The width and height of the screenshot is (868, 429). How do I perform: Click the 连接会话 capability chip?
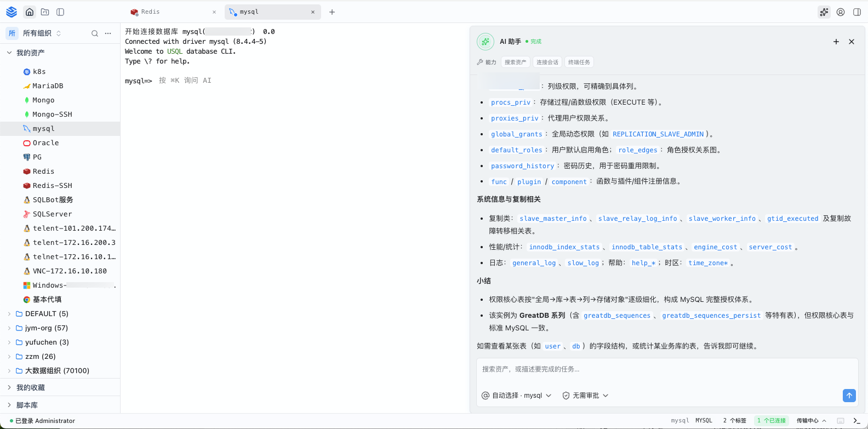(547, 62)
